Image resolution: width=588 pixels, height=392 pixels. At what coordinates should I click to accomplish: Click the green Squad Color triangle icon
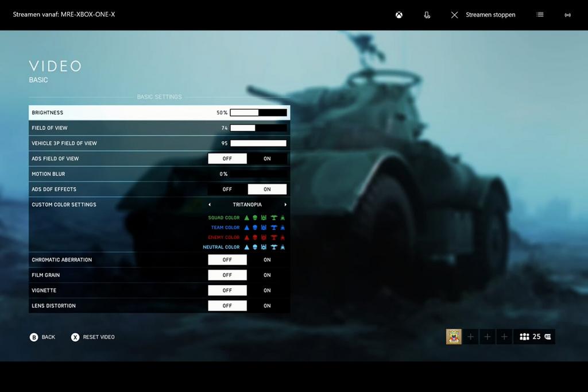(247, 218)
